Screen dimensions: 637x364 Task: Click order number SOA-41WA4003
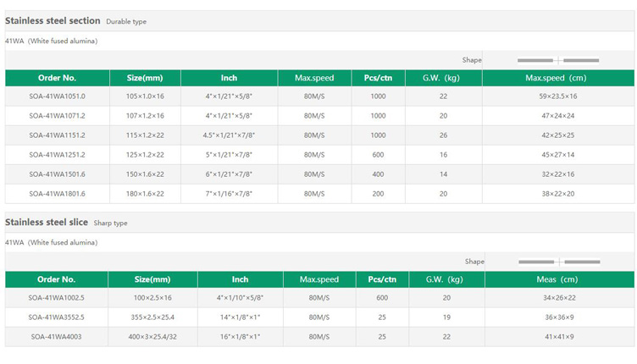(57, 337)
